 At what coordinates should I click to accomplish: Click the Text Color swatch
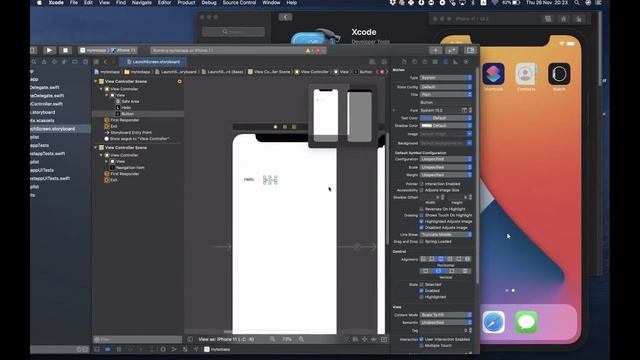coord(426,118)
